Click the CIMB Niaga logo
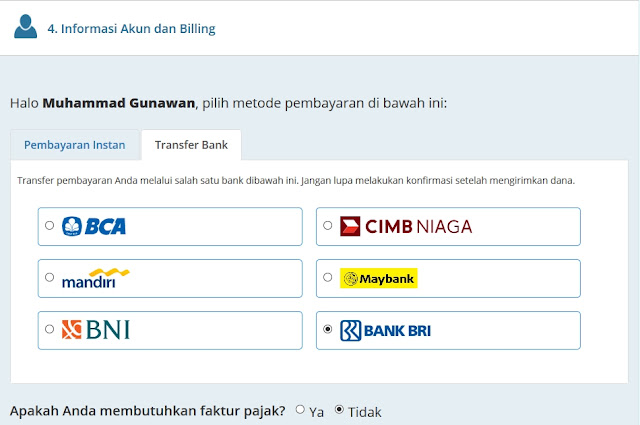Screen dimensions: 640x425 tap(406, 226)
